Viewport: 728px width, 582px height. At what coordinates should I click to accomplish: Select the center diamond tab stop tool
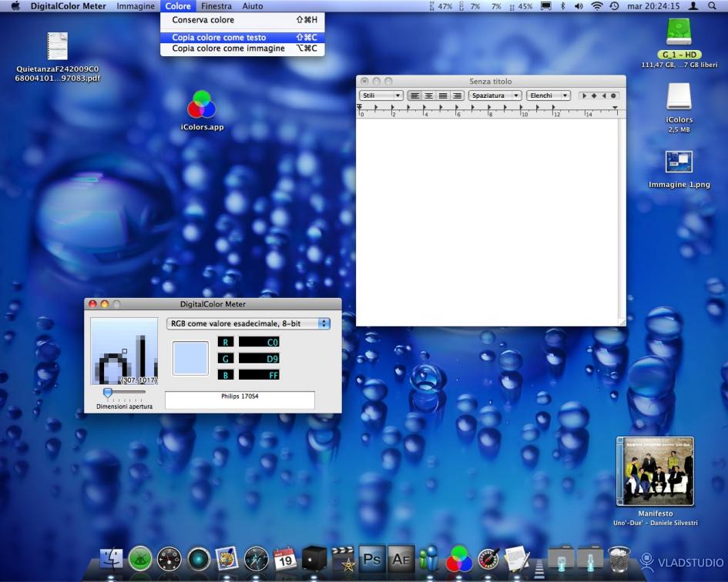pyautogui.click(x=594, y=95)
